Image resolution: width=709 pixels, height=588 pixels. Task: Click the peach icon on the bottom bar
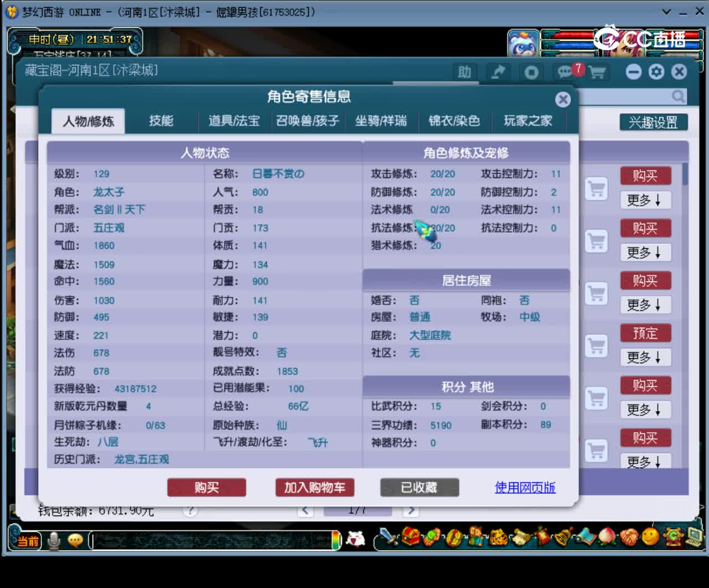[608, 537]
